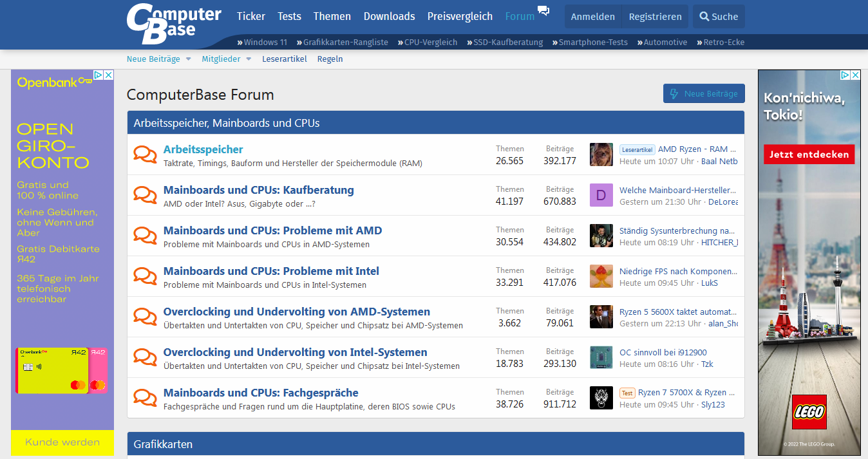Click the forum speech bubbles icon in header
This screenshot has width=868, height=459.
coord(543,11)
